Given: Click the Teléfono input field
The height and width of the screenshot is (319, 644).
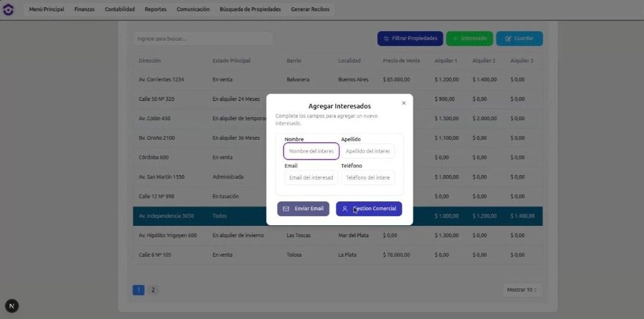Looking at the screenshot, I should [x=368, y=177].
